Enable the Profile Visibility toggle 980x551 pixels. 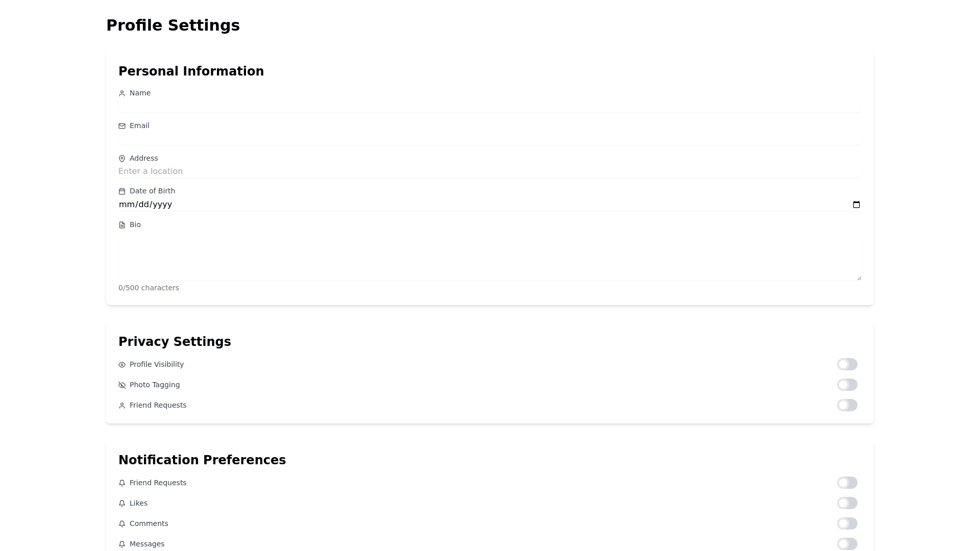click(x=847, y=364)
